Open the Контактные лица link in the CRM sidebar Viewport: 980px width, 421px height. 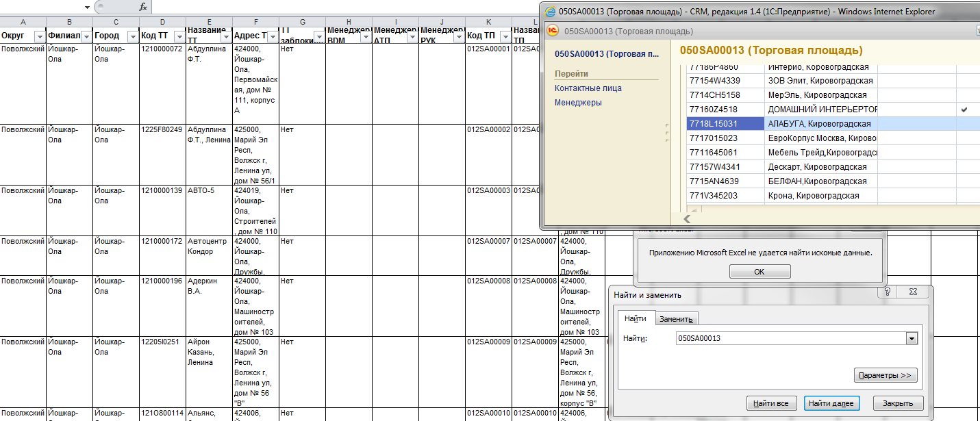click(x=588, y=88)
